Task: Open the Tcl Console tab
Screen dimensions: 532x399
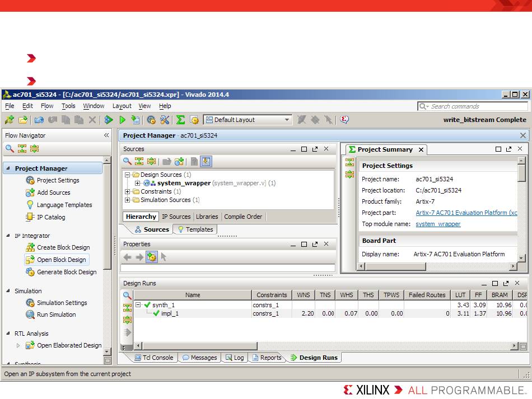Action: pyautogui.click(x=154, y=358)
